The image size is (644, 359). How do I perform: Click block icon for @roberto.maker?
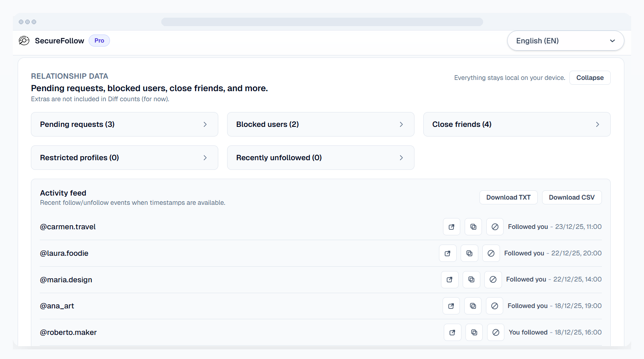[x=496, y=332]
